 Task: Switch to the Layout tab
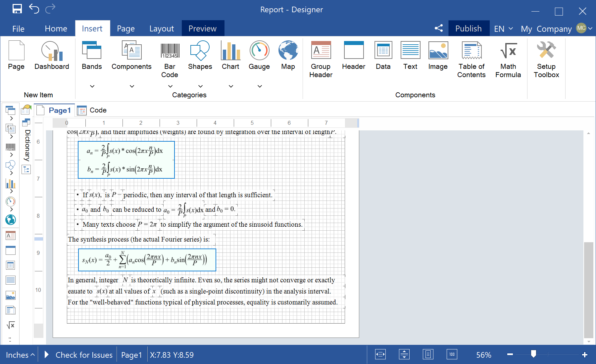point(162,29)
